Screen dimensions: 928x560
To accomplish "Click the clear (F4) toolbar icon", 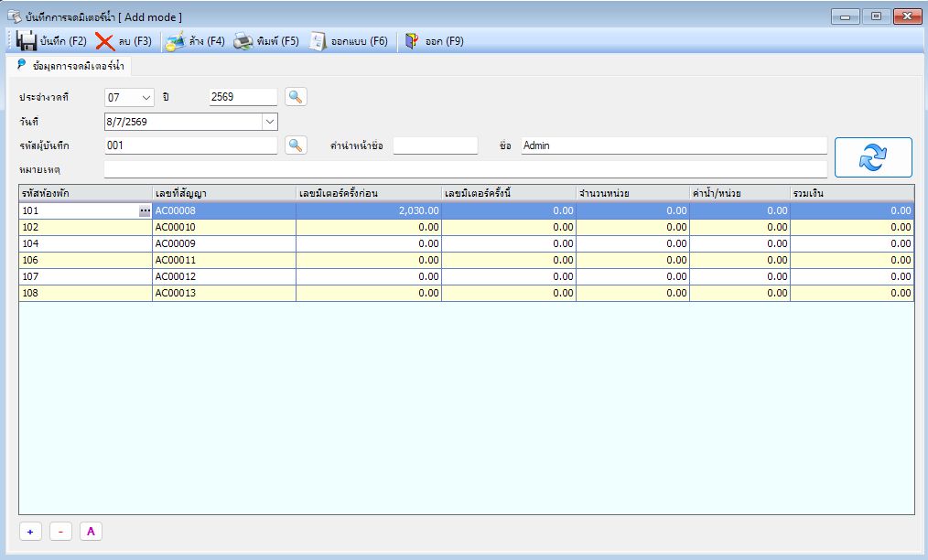I will [175, 41].
